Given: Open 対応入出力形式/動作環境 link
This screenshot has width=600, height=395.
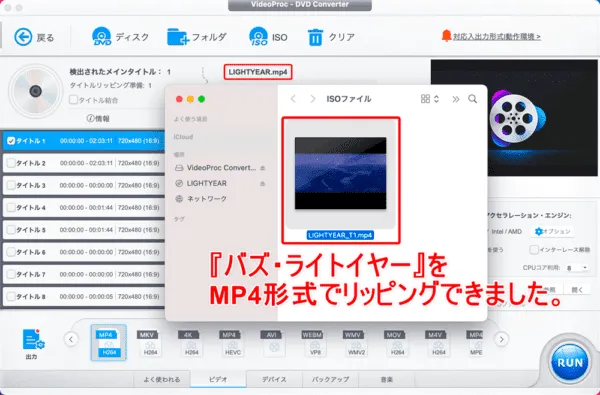Looking at the screenshot, I should click(x=497, y=37).
